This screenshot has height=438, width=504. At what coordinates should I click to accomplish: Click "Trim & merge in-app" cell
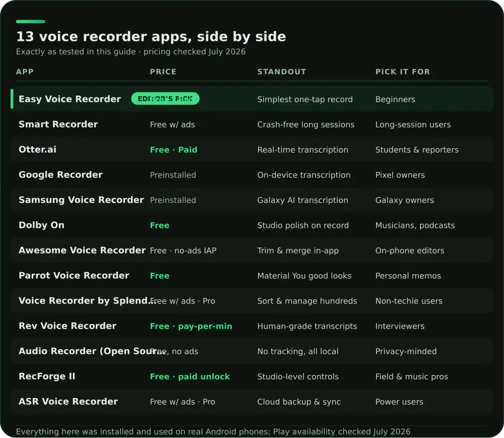pyautogui.click(x=298, y=251)
